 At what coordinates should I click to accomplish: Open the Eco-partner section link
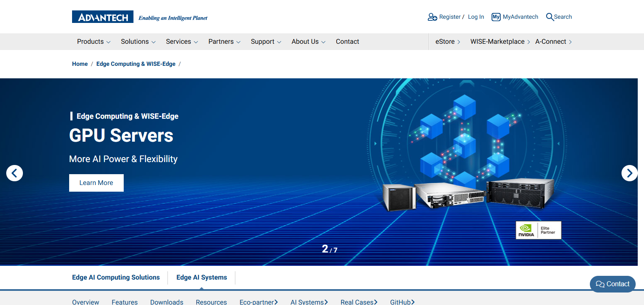click(259, 302)
